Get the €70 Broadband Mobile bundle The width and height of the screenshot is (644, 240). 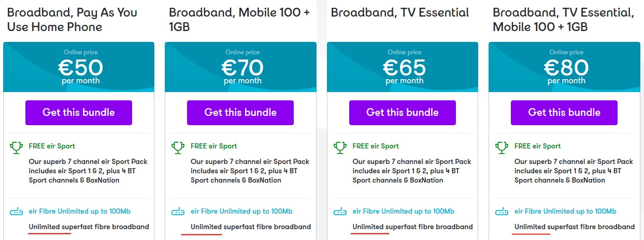pos(240,113)
